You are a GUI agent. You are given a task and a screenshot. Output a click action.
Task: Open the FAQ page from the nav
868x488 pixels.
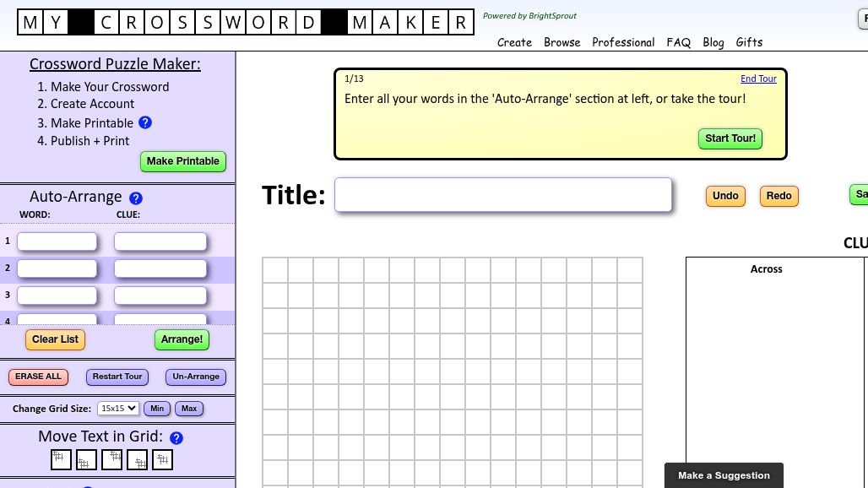[x=678, y=42]
